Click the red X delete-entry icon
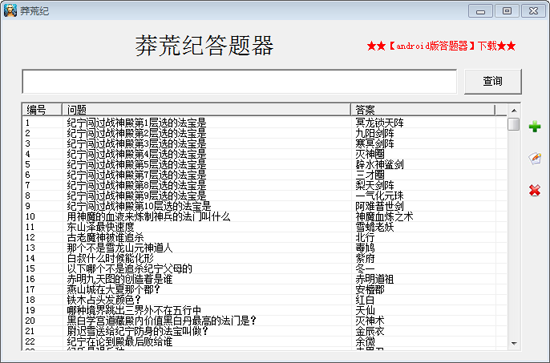 coord(535,190)
